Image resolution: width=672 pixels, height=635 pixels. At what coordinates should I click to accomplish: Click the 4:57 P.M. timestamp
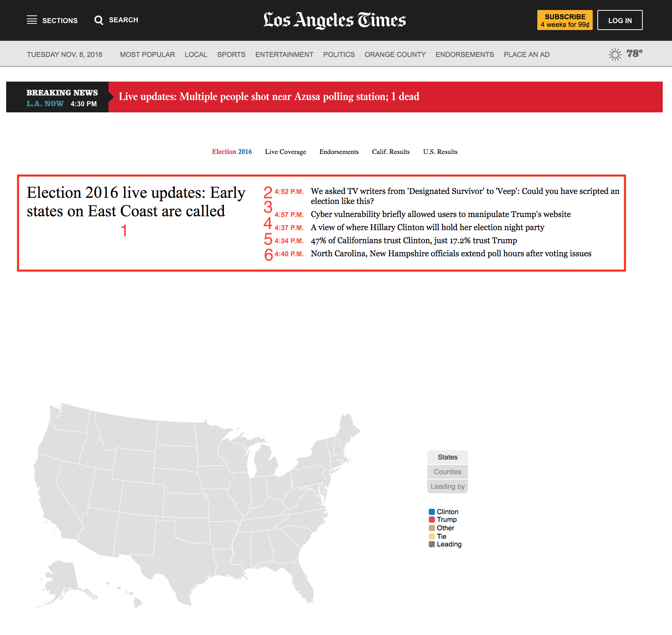[289, 215]
